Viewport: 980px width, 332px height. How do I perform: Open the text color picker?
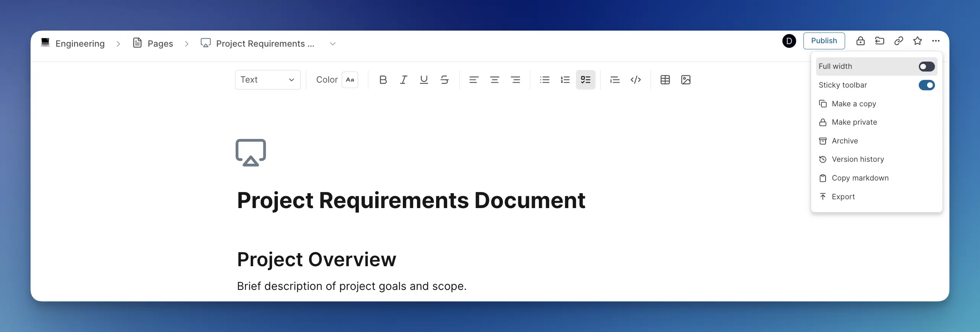click(350, 80)
